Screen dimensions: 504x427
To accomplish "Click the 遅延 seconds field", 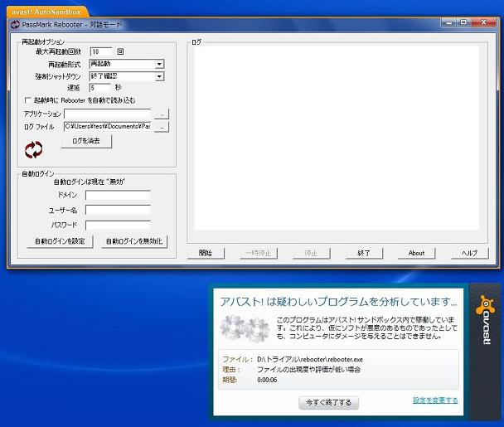I will (x=100, y=88).
